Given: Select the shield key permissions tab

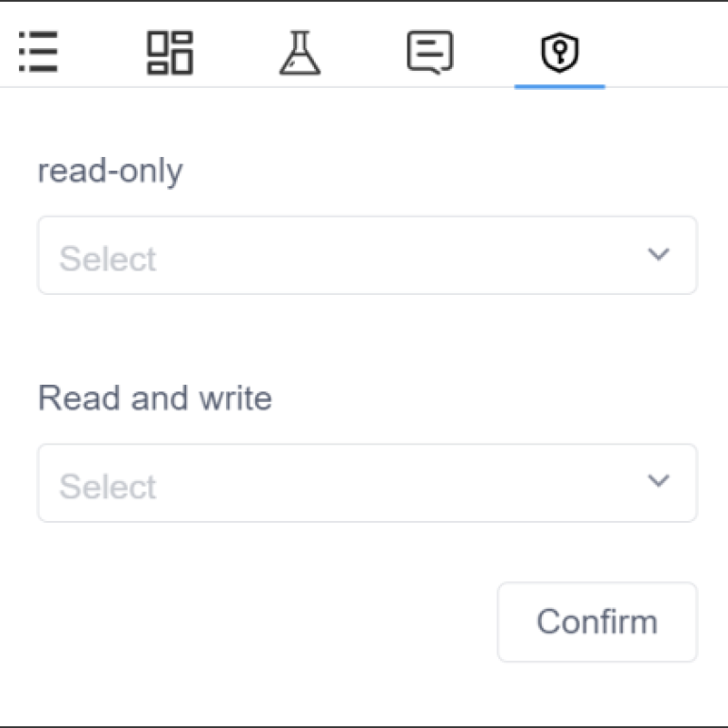Looking at the screenshot, I should point(560,52).
